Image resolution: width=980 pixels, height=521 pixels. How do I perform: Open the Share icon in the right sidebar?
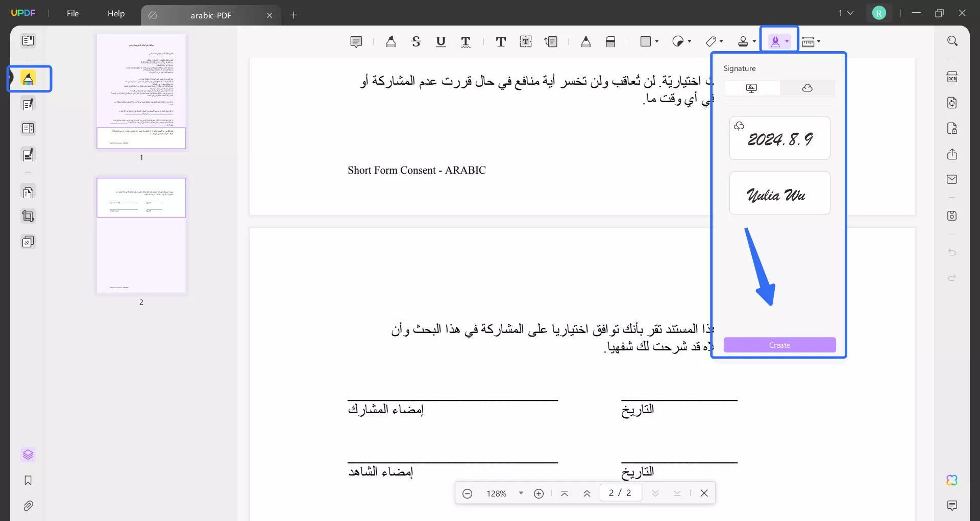tap(952, 154)
